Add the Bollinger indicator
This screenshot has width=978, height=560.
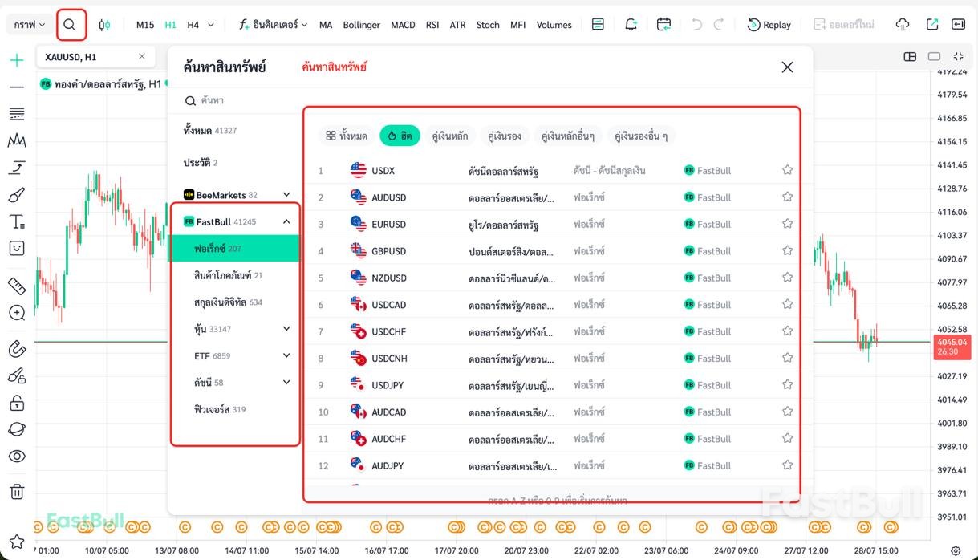tap(362, 25)
